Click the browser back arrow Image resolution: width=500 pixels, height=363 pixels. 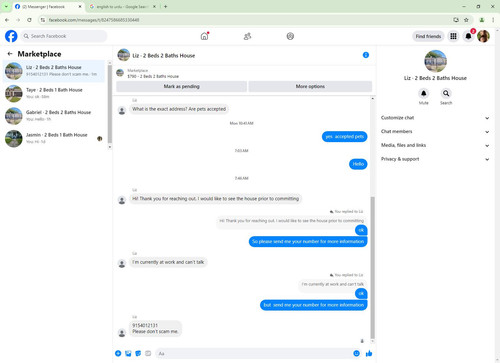[7, 20]
